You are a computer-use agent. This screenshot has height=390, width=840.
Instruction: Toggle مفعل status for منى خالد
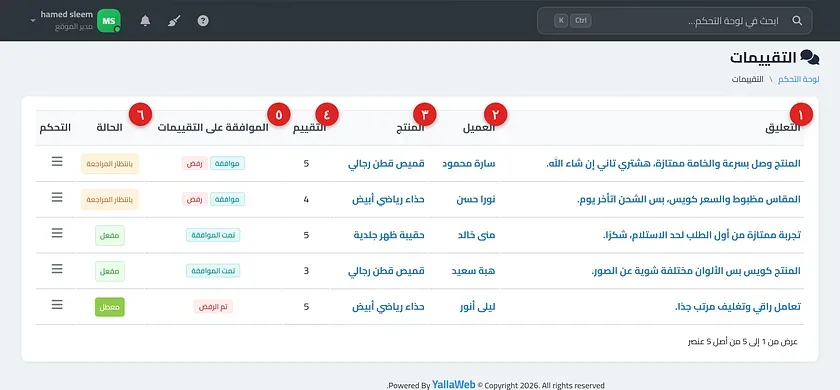coord(110,236)
